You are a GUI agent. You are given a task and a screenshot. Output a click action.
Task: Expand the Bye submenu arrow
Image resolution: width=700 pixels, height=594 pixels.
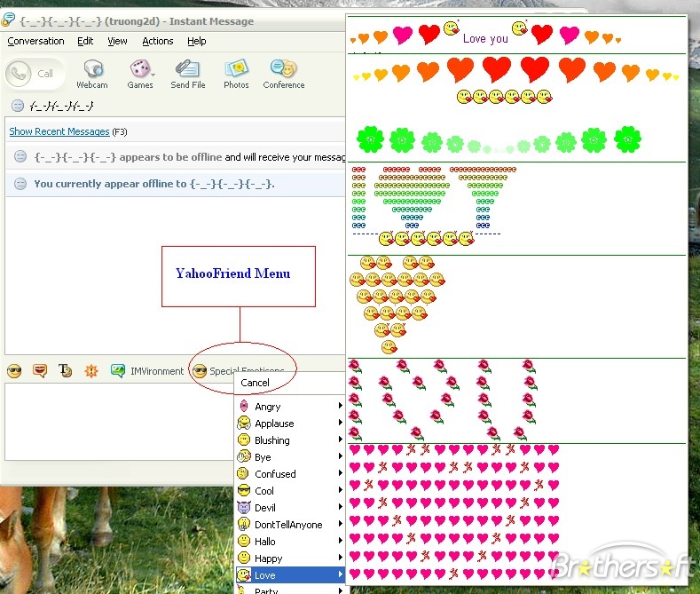point(340,456)
